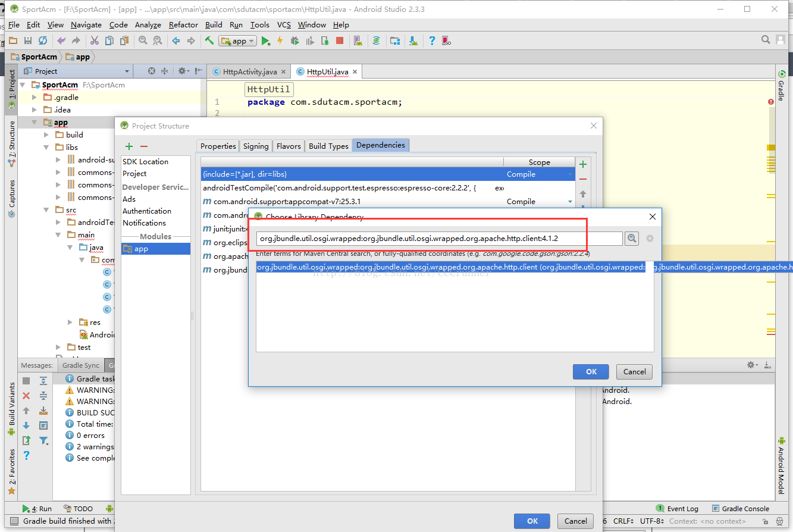Switch to the Signing tab
Screen dimensions: 793x532
click(x=256, y=146)
